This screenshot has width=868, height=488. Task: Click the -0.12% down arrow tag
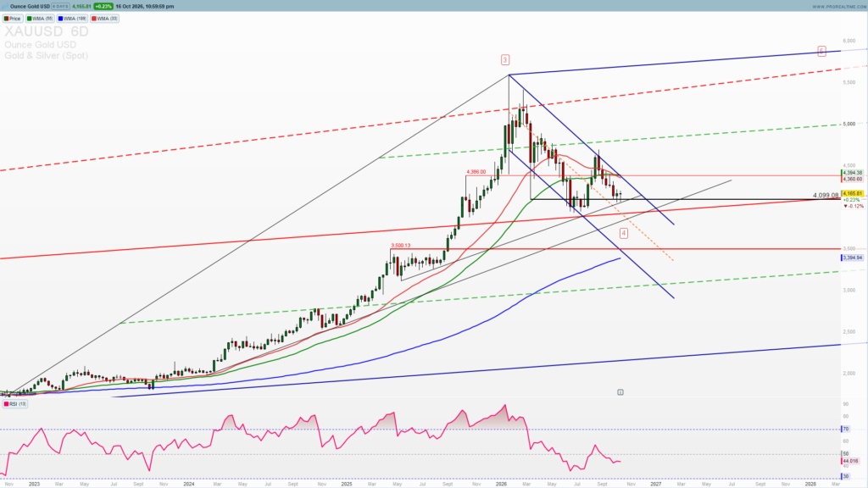click(854, 207)
